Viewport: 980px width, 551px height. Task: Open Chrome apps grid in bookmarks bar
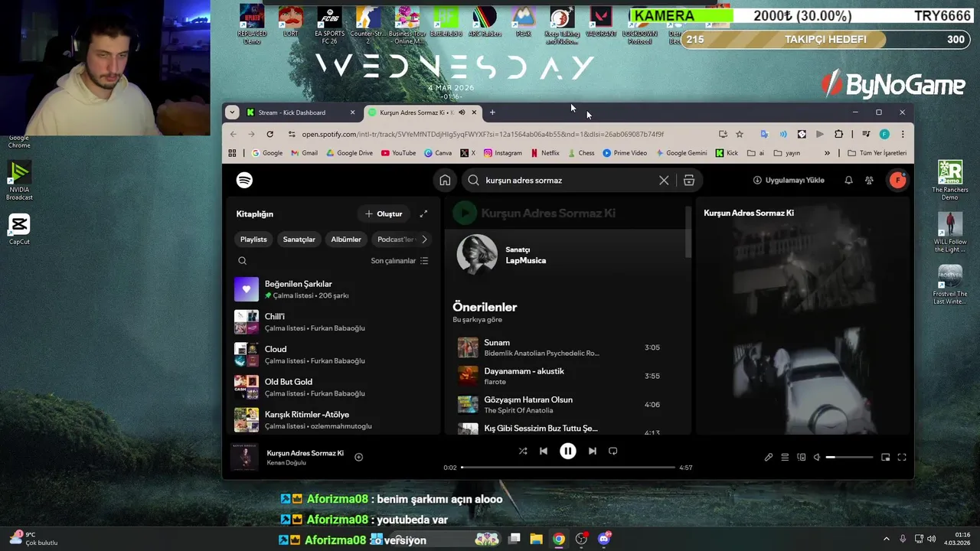coord(232,153)
